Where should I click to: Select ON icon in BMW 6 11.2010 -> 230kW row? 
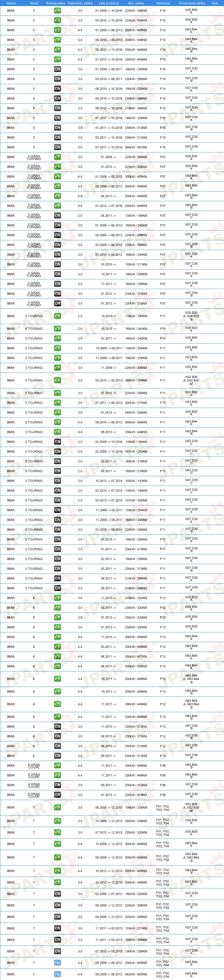[57, 727]
